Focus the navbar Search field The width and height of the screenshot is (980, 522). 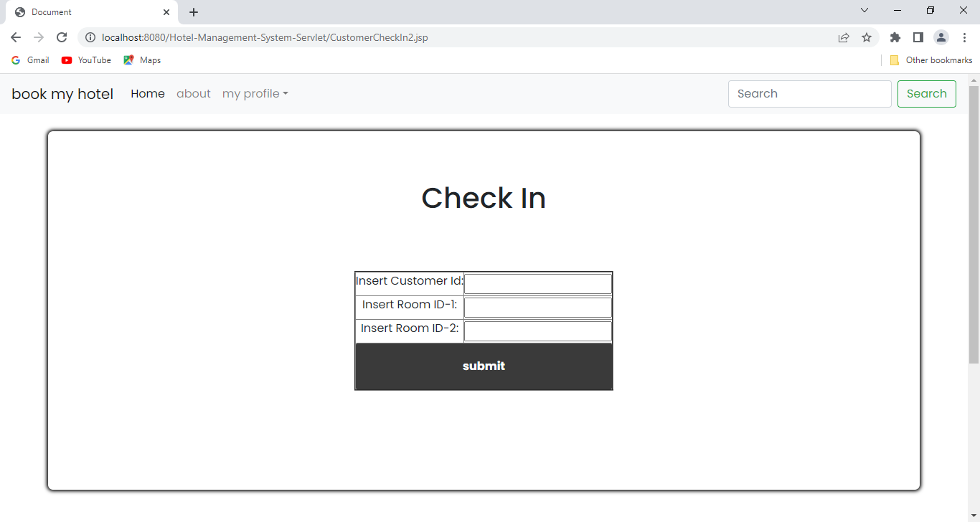[810, 94]
